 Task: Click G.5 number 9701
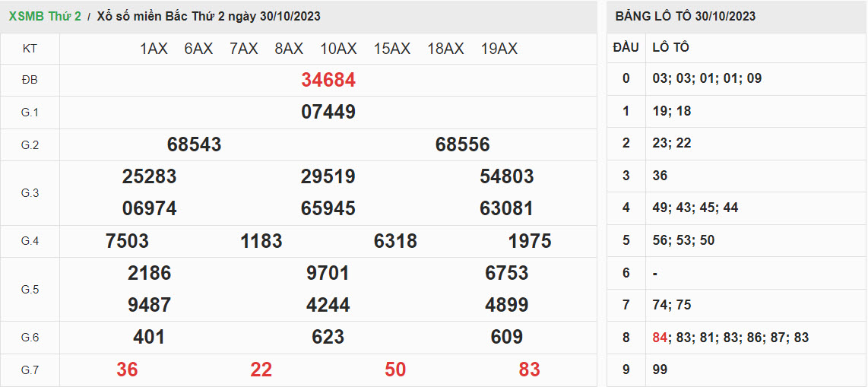(x=328, y=273)
